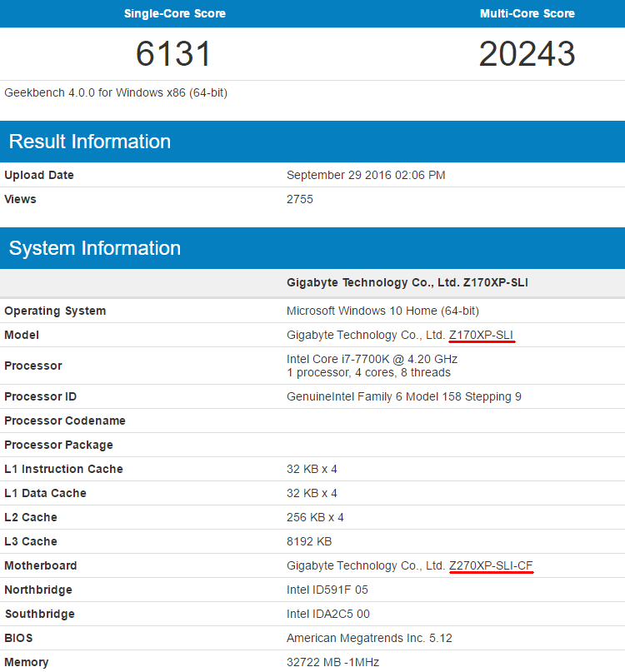
Task: Select the Northbridge label
Action: (38, 590)
